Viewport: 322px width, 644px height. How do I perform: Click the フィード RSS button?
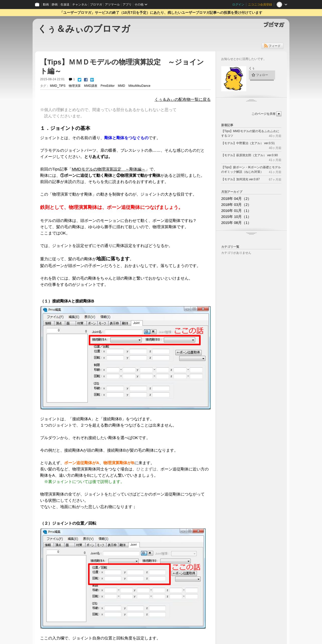[272, 46]
